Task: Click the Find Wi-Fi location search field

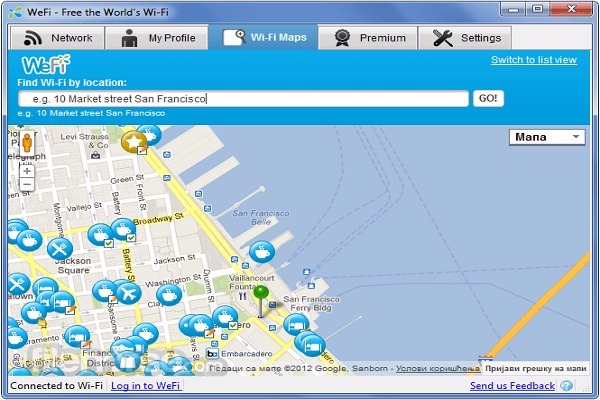Action: click(243, 99)
